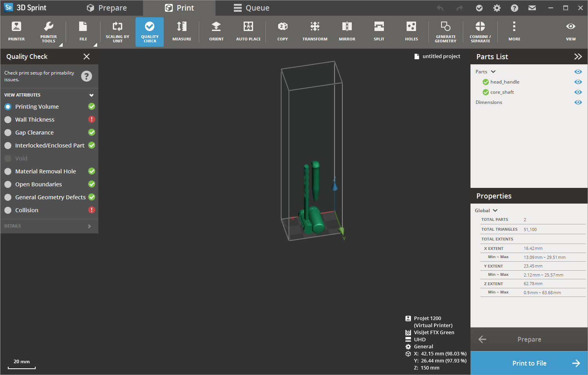Switch to the Queue tab
Viewport: 588px width, 375px height.
tap(251, 7)
